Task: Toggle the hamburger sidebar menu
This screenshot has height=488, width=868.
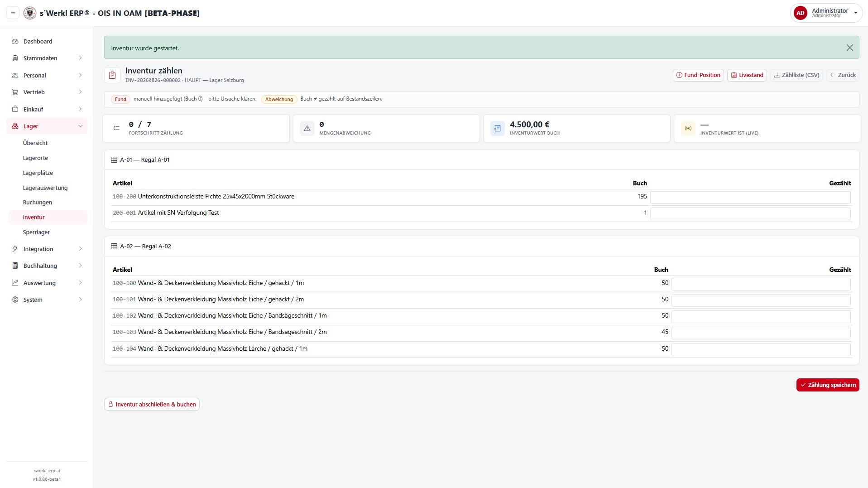Action: (x=13, y=13)
